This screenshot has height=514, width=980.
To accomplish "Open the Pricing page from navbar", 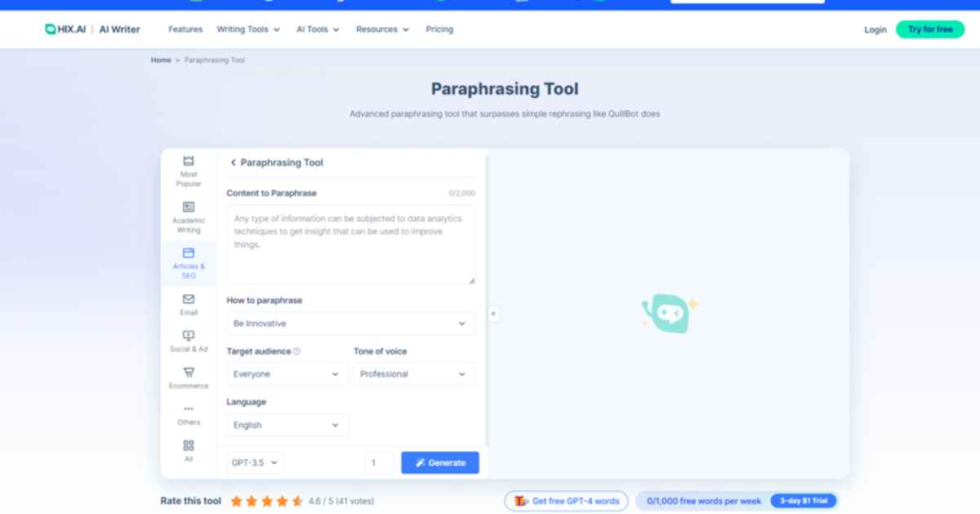I will point(439,29).
